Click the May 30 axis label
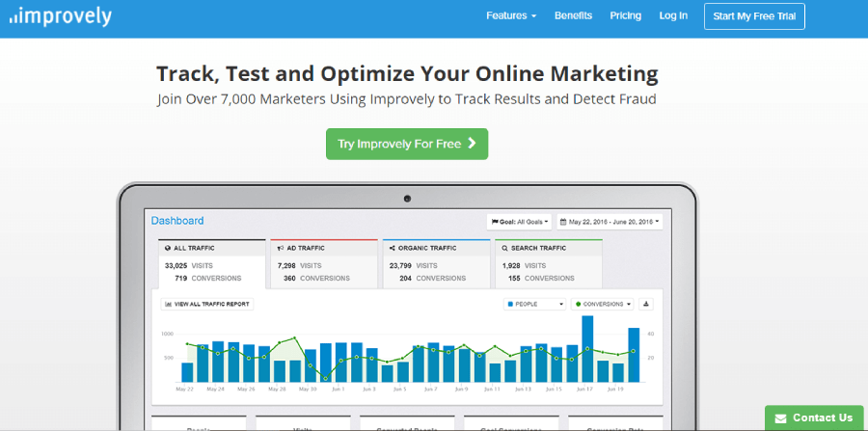Image resolution: width=868 pixels, height=431 pixels. click(308, 390)
